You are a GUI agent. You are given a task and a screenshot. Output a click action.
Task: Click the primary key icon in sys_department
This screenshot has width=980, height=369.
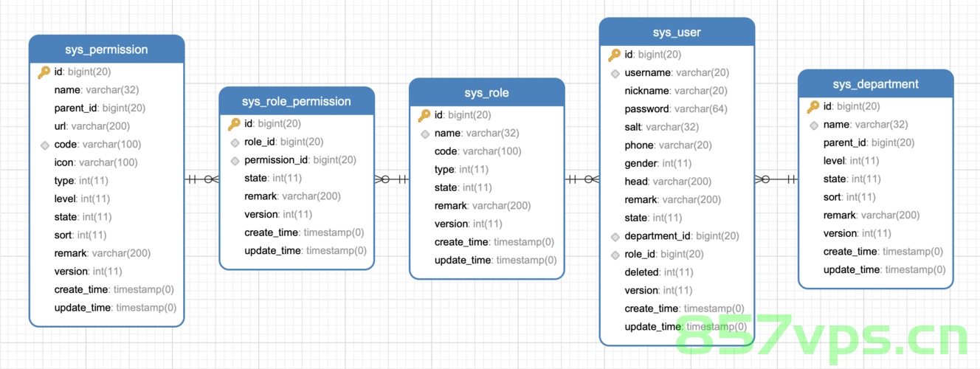813,107
